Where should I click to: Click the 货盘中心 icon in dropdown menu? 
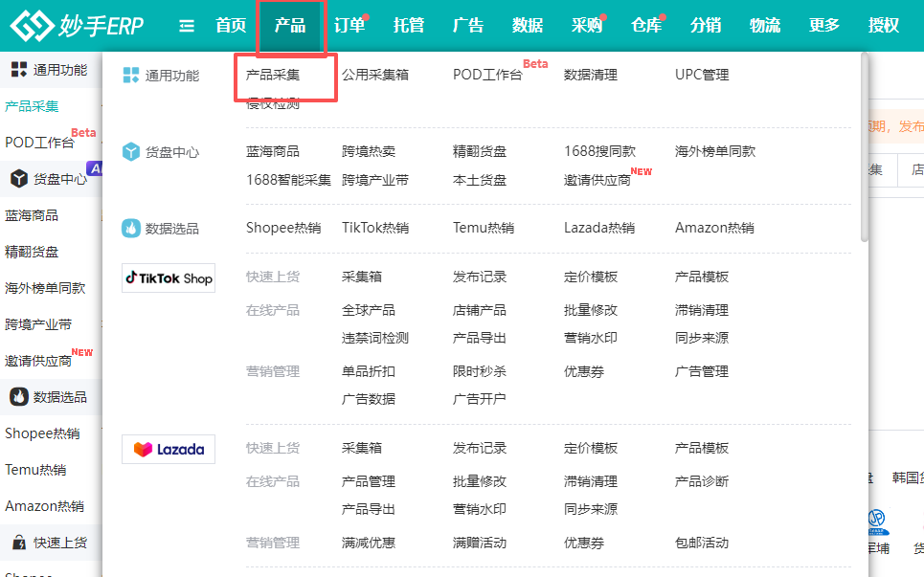131,152
